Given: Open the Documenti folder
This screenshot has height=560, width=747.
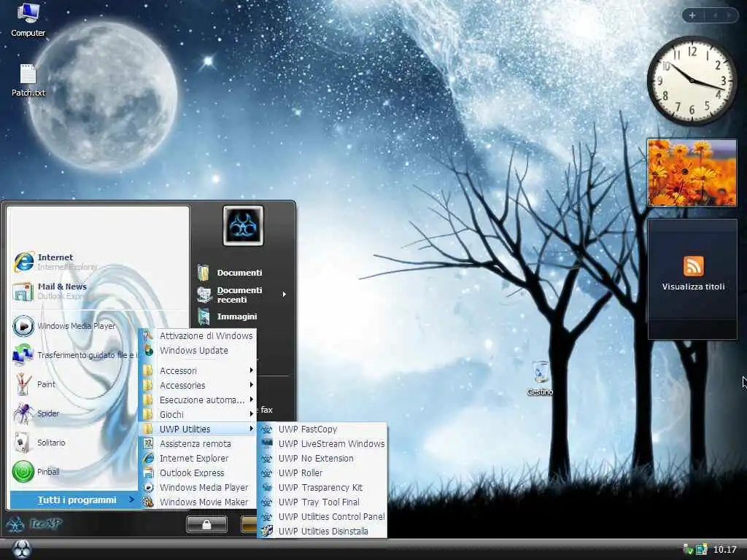Looking at the screenshot, I should point(230,273).
